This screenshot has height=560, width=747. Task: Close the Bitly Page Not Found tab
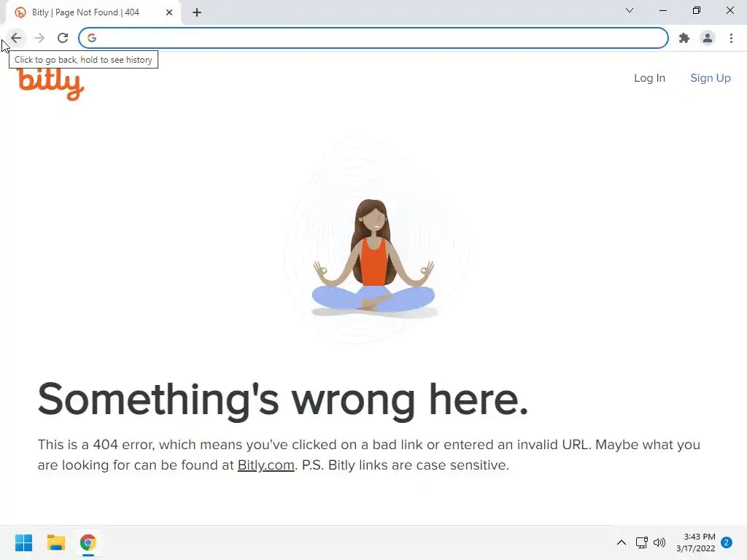point(169,12)
